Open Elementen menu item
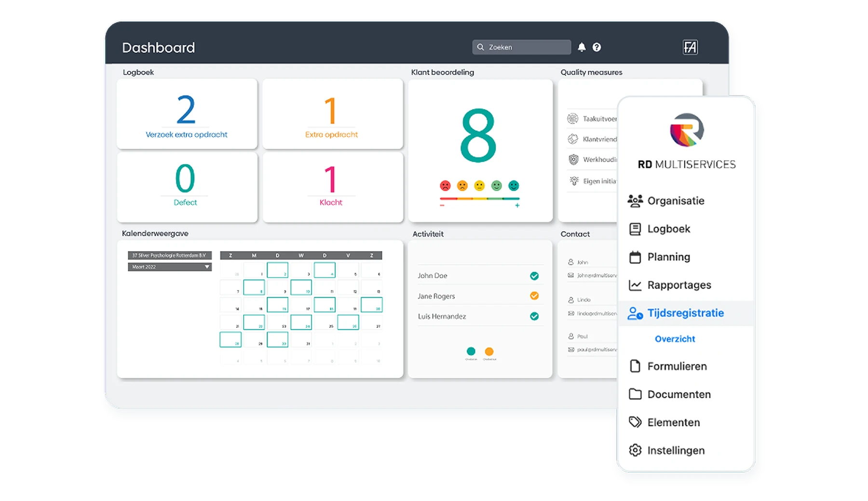The image size is (868, 501). tap(686, 422)
